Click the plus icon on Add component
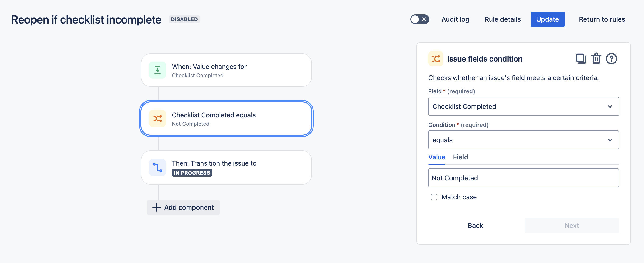644x263 pixels. click(157, 207)
